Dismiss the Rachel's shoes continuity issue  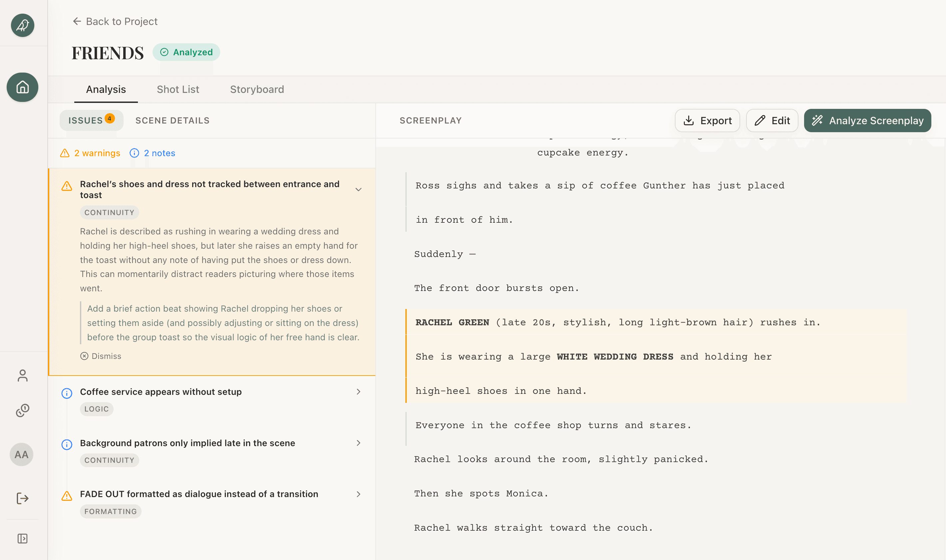point(101,356)
